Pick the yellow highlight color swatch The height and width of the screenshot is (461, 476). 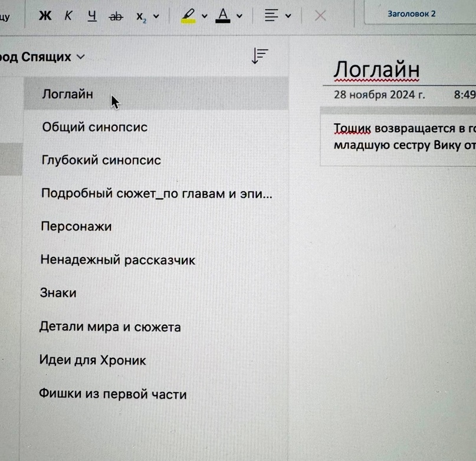(x=190, y=21)
